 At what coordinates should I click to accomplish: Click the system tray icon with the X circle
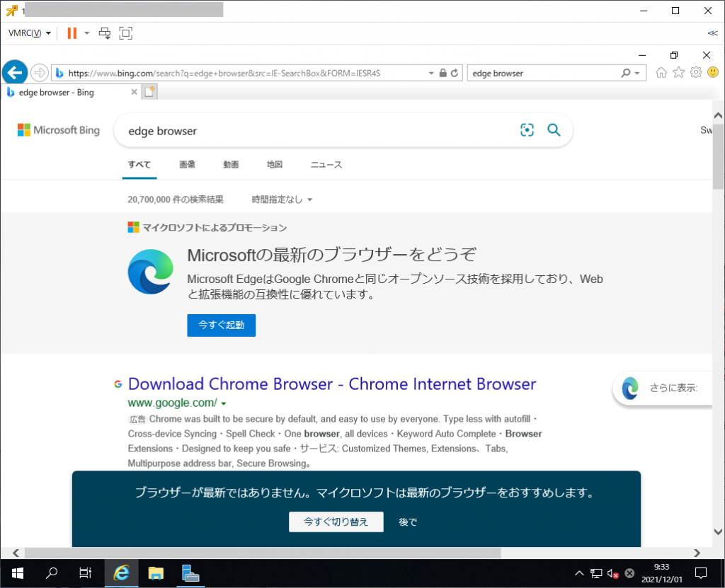click(x=629, y=574)
